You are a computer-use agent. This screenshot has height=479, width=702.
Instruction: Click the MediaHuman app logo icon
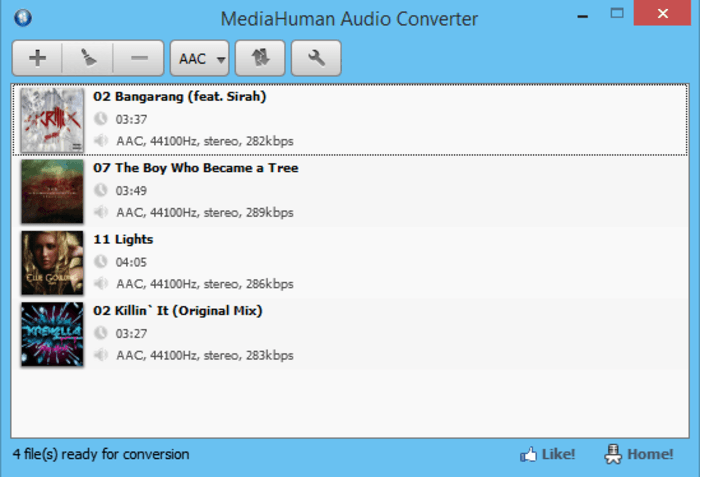coord(23,18)
